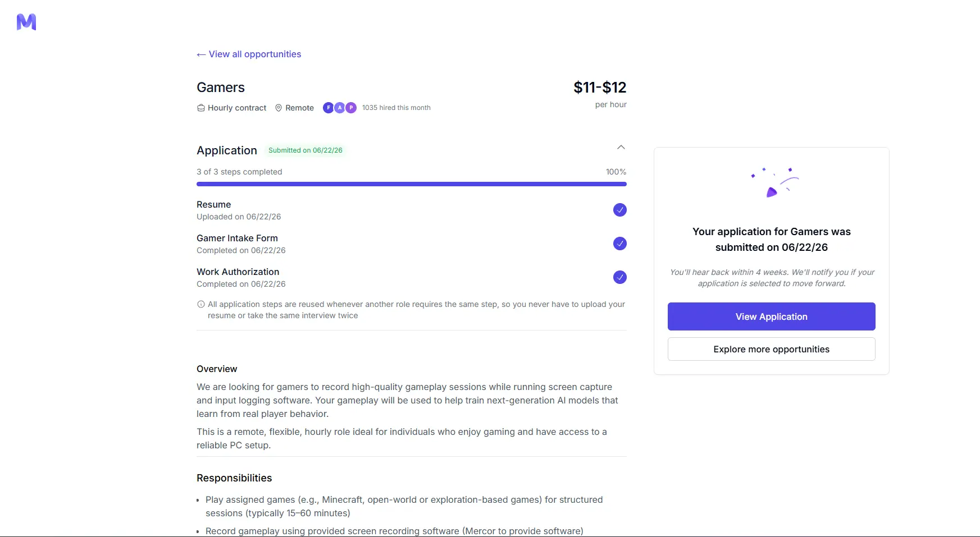Open the Gamer Intake Form step
This screenshot has height=537, width=980.
412,244
